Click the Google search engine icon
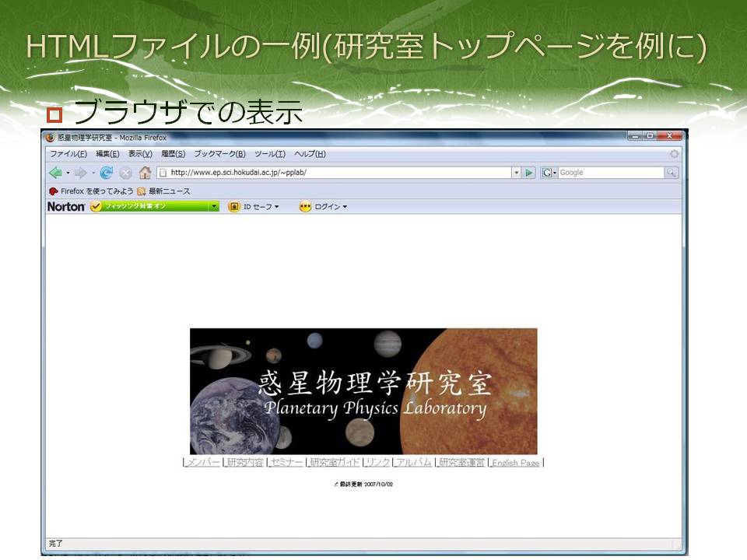 (546, 173)
